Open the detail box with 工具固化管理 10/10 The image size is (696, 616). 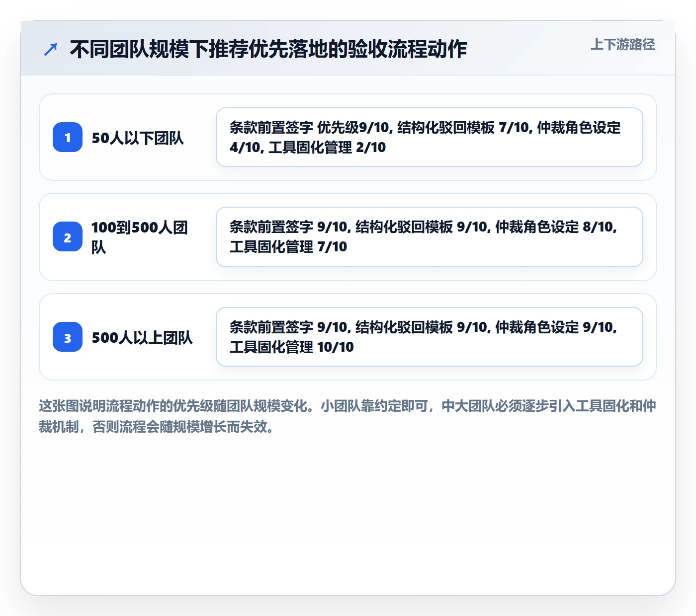(x=430, y=337)
